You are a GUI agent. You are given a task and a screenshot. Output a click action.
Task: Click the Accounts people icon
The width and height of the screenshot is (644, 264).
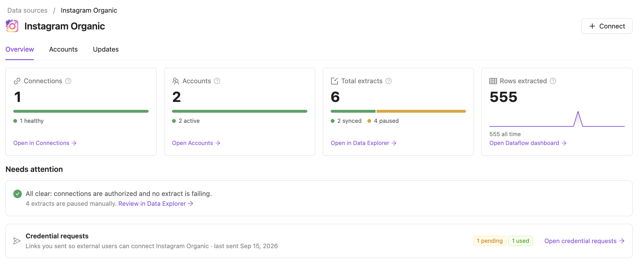click(x=176, y=81)
